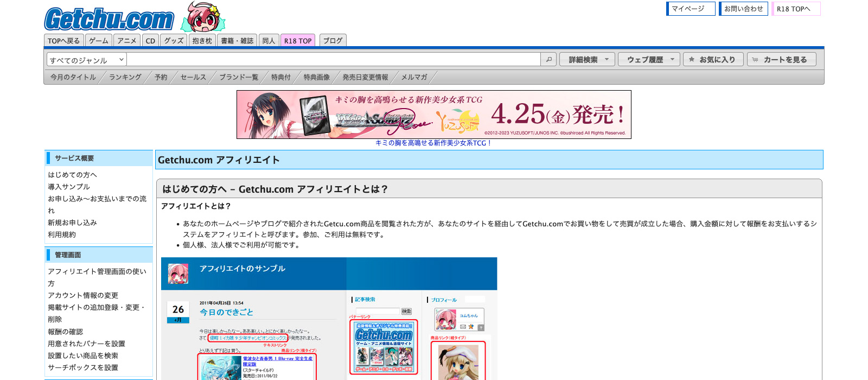
Task: Open the 抱き枕 tab
Action: coord(202,41)
